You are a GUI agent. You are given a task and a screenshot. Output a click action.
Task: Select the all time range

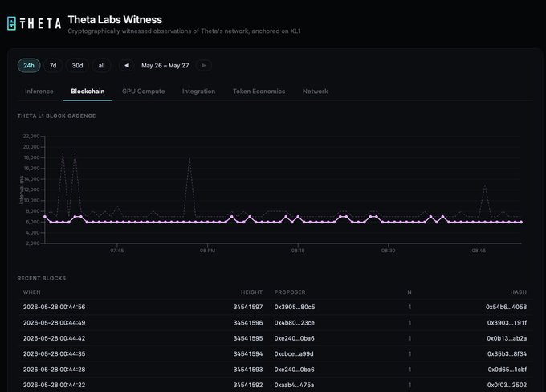point(101,66)
